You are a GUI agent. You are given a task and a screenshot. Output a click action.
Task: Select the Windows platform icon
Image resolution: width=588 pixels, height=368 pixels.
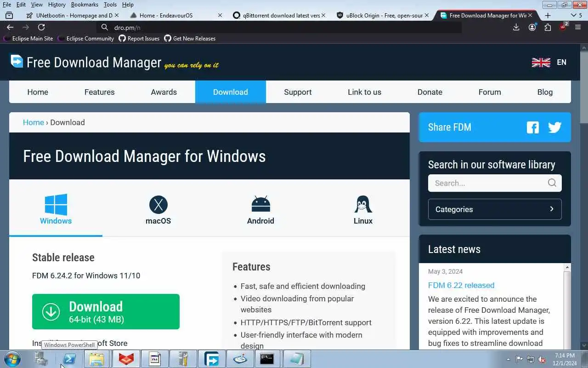pos(56,205)
